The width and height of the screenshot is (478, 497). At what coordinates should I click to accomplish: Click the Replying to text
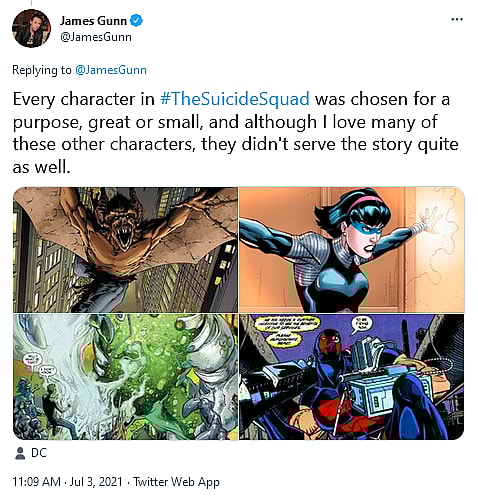point(42,70)
